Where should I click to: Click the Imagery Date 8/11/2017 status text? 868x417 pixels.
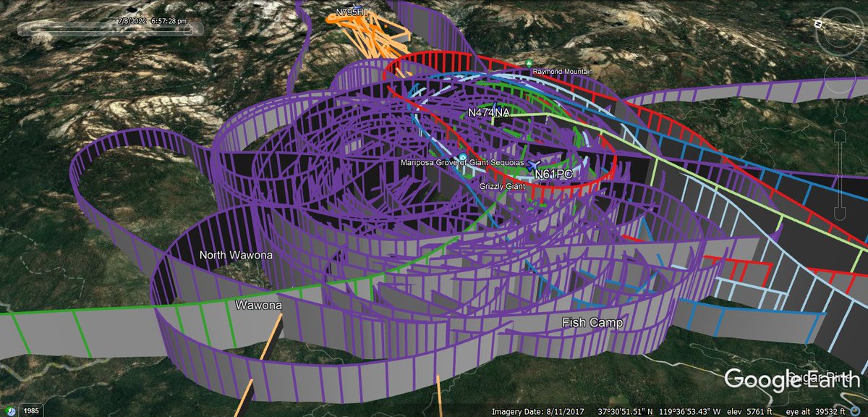point(538,411)
